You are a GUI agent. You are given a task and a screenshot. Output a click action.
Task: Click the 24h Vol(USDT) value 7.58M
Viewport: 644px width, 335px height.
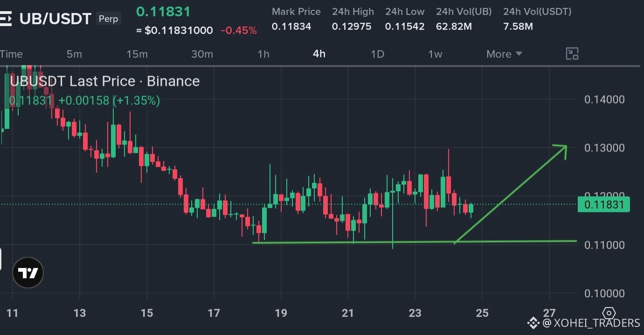(518, 27)
